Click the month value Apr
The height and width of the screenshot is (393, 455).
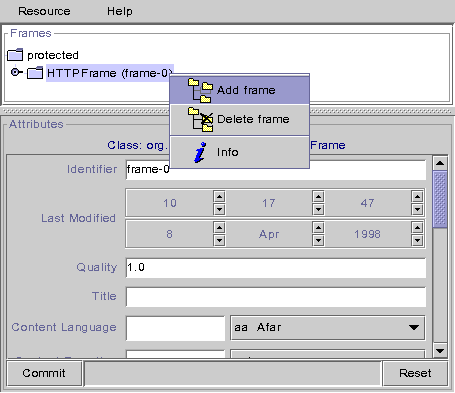point(269,234)
